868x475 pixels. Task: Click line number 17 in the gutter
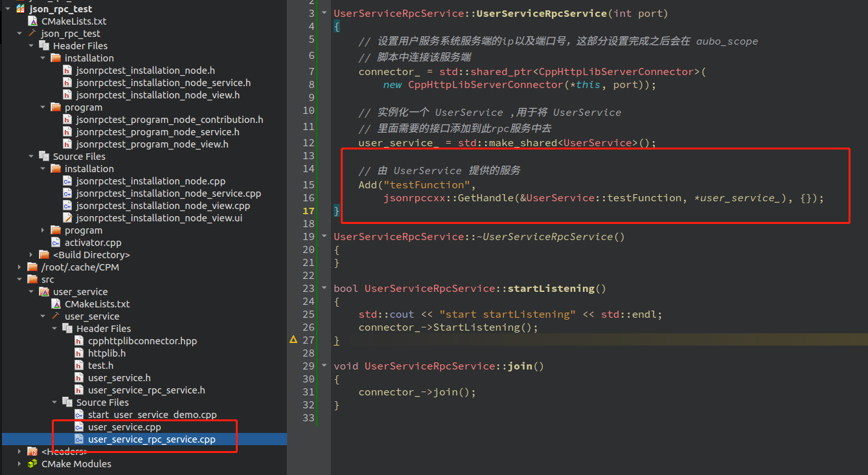[x=308, y=211]
